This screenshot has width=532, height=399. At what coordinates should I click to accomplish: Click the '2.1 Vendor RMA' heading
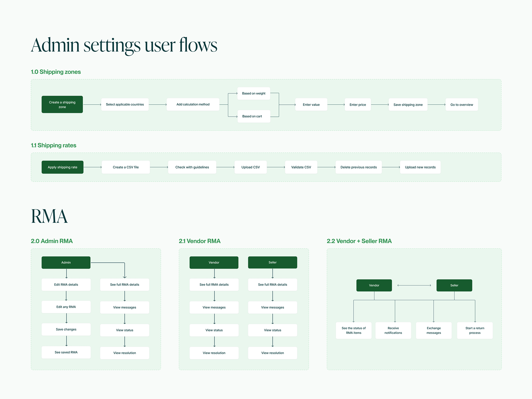click(x=199, y=241)
